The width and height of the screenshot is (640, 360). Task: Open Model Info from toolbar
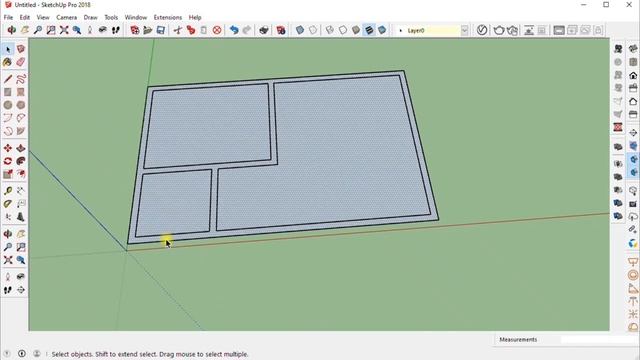tap(281, 30)
